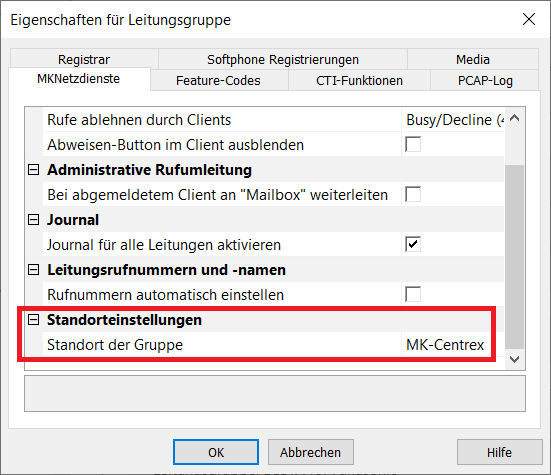Open the Registrar tab
This screenshot has height=475, width=551.
click(84, 59)
